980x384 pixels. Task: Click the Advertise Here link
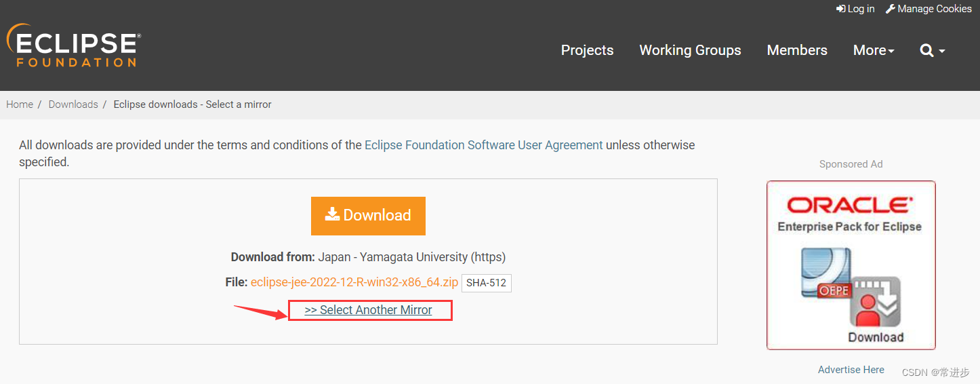click(x=851, y=370)
